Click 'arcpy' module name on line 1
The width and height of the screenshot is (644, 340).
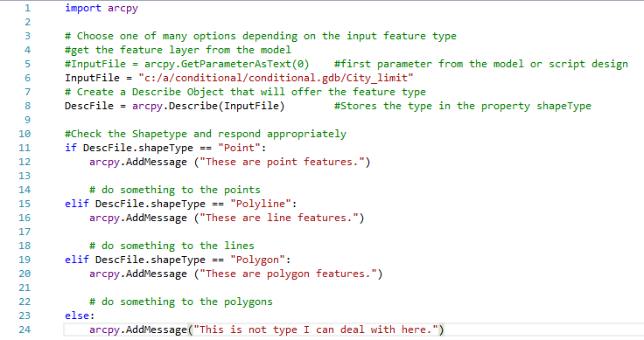(122, 9)
